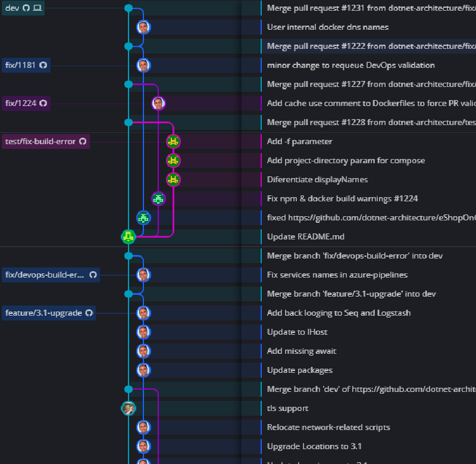Select 'User internal docker dns names' commit
476x464 pixels.
pyautogui.click(x=327, y=27)
